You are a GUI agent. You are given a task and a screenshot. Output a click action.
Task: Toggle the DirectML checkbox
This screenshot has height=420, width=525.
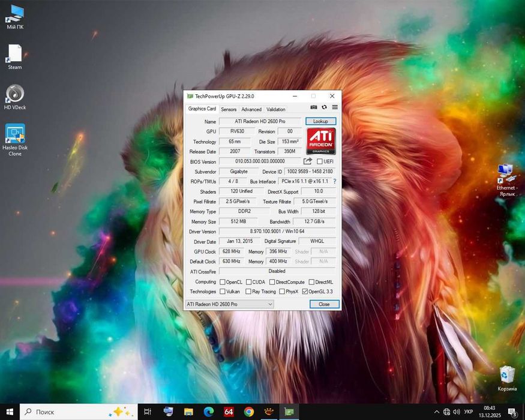pyautogui.click(x=311, y=282)
